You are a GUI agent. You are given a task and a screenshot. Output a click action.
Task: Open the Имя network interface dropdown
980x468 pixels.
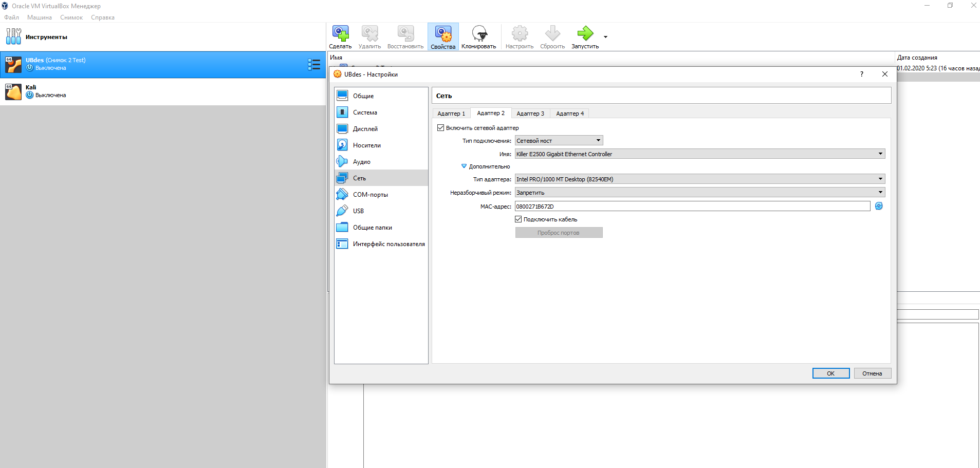tap(700, 154)
